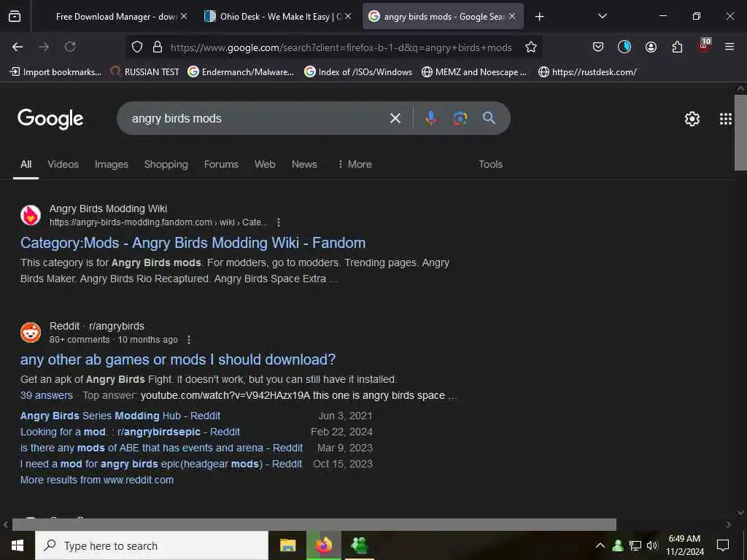Open the Index of /ISOs/Windows bookmark
The image size is (747, 560).
[358, 72]
